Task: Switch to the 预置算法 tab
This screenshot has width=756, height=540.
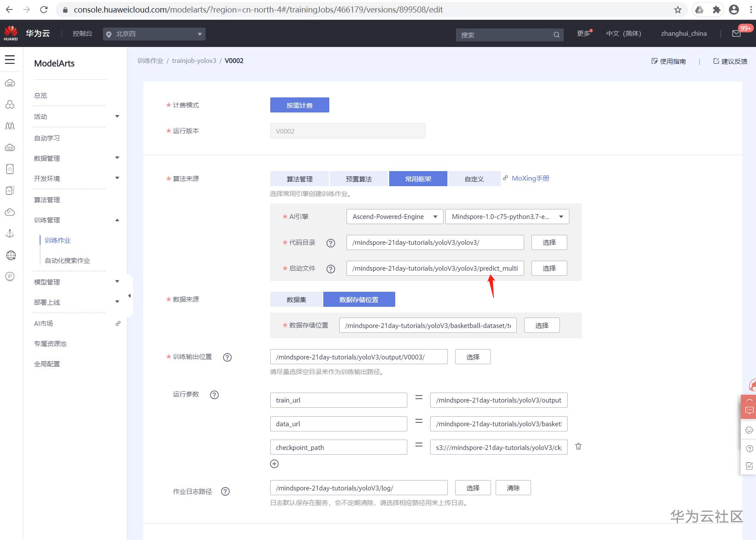Action: pos(359,179)
